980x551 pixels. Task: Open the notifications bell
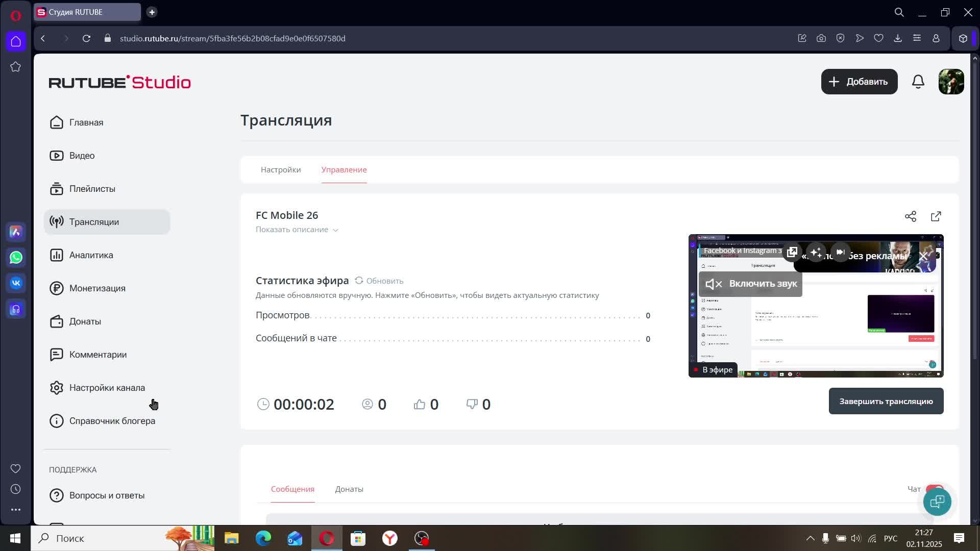tap(918, 82)
